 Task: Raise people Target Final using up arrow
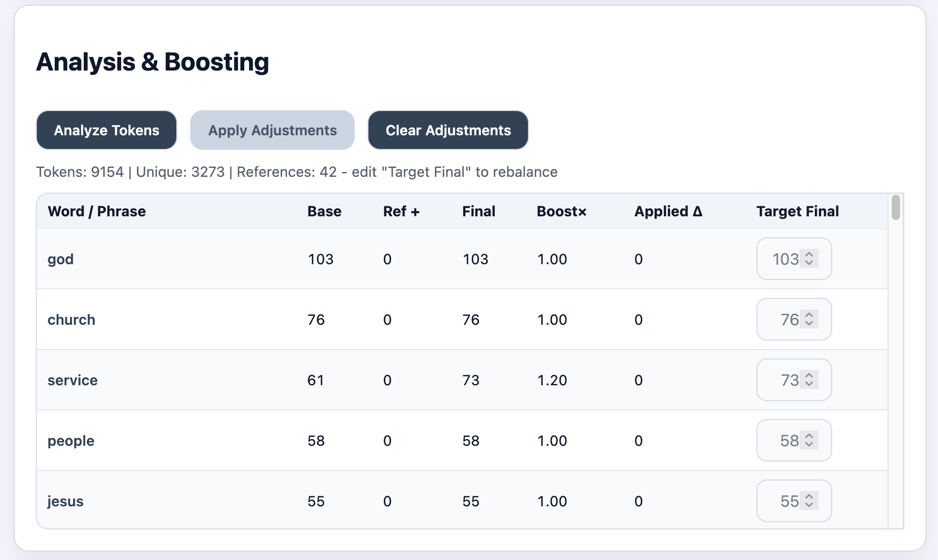point(809,436)
